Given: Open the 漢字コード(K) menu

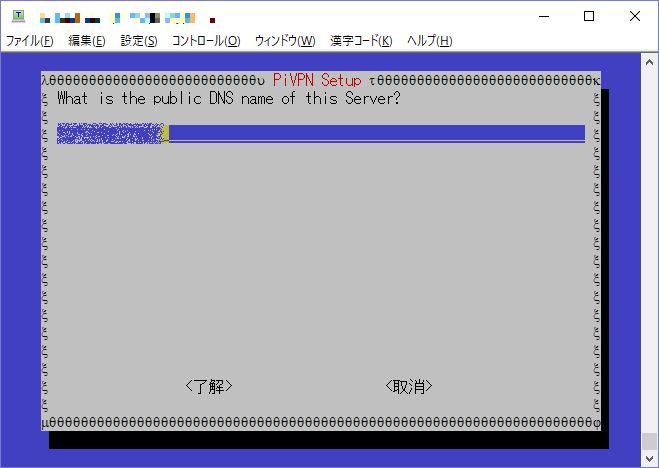Looking at the screenshot, I should [x=361, y=41].
